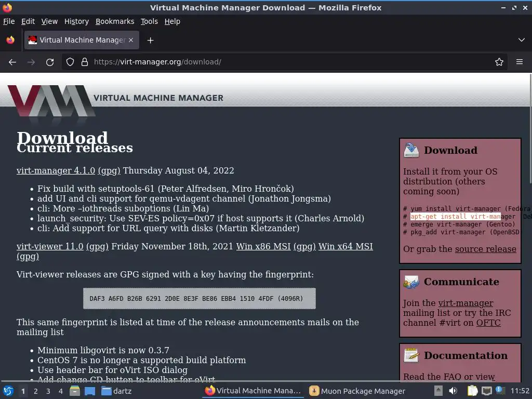The image size is (532, 399).
Task: Click the Current releases heading
Action: pyautogui.click(x=75, y=148)
